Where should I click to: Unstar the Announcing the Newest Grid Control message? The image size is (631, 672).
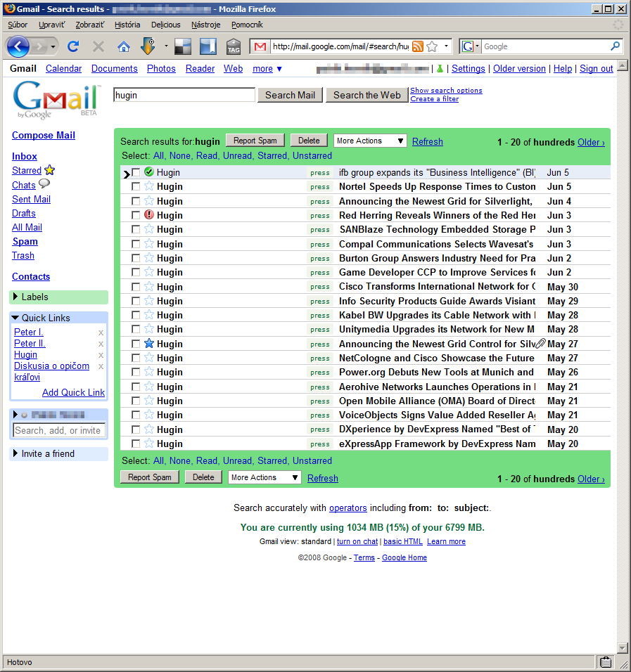149,344
